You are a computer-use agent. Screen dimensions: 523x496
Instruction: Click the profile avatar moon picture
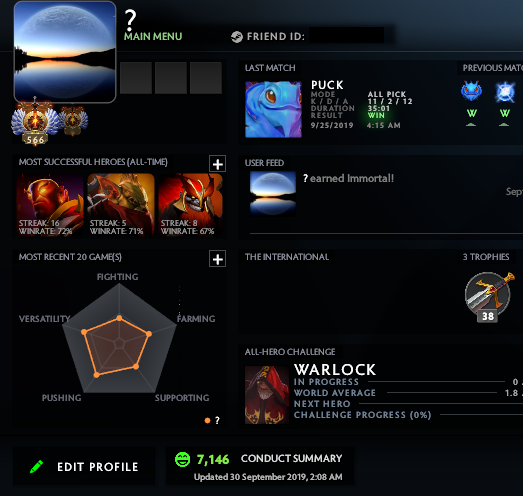click(65, 52)
